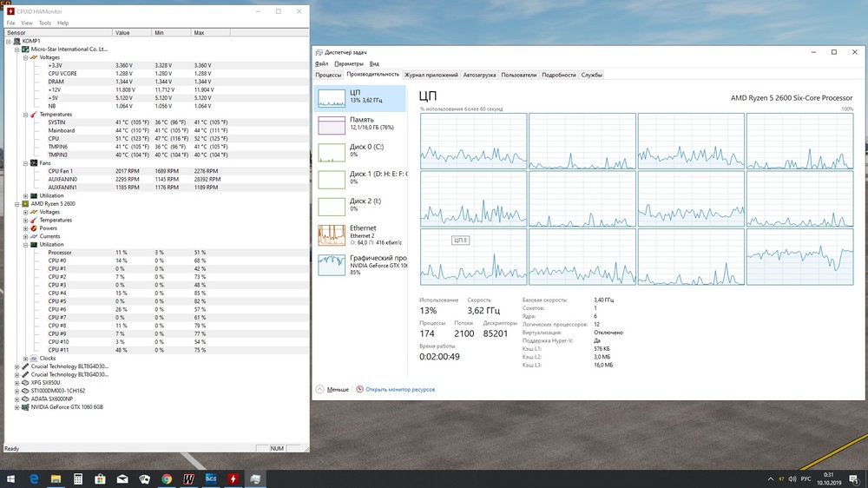Click the Max column header in HWMonitor

211,33
